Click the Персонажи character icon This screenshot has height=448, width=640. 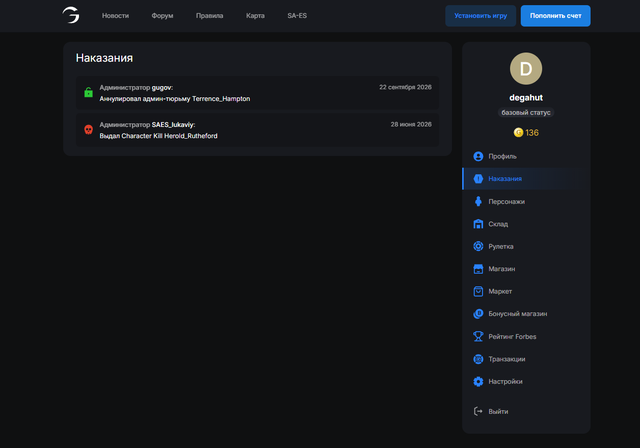click(478, 202)
